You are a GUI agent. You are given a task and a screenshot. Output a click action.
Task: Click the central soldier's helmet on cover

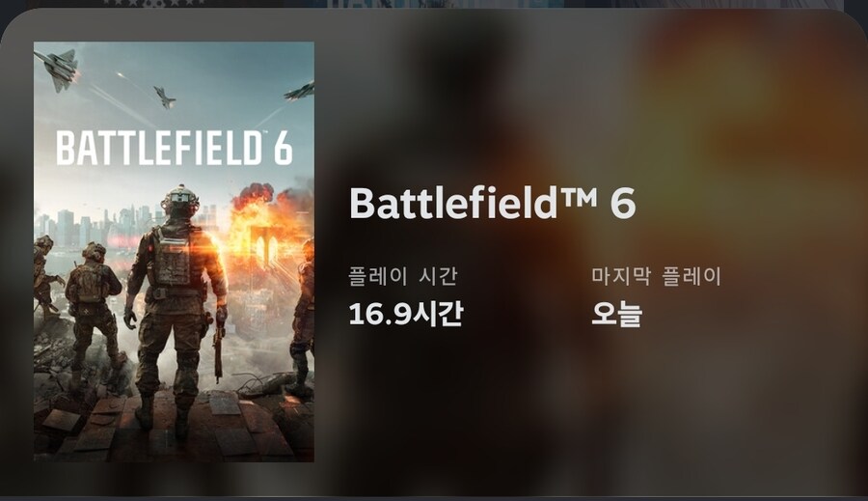point(180,200)
